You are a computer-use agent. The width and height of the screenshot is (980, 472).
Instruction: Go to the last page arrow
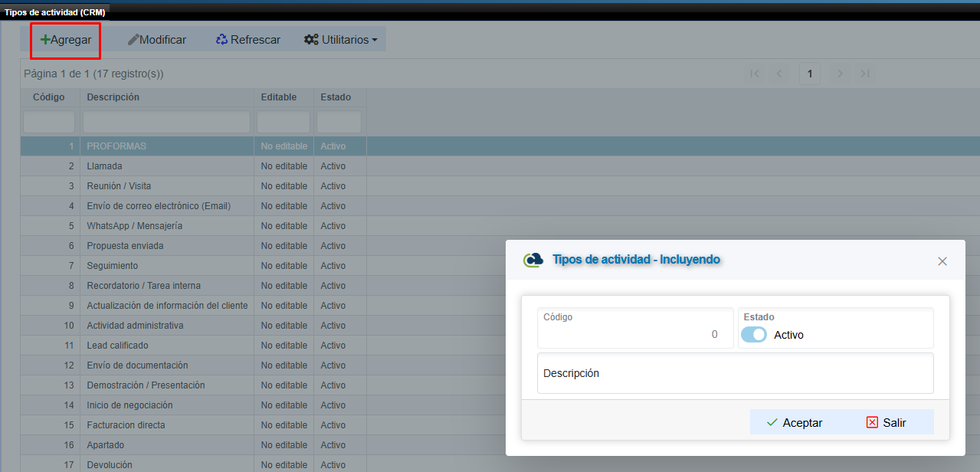coord(865,74)
